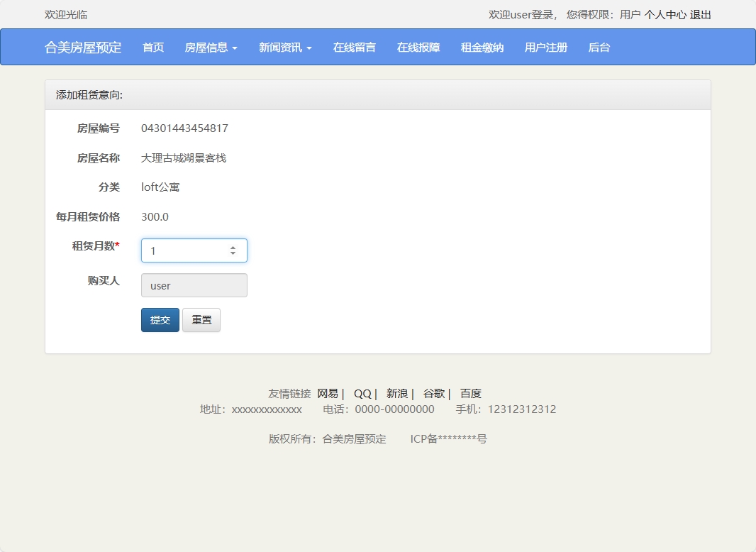Click inside the 租赁月数 number field
The image size is (756, 552).
tap(184, 250)
